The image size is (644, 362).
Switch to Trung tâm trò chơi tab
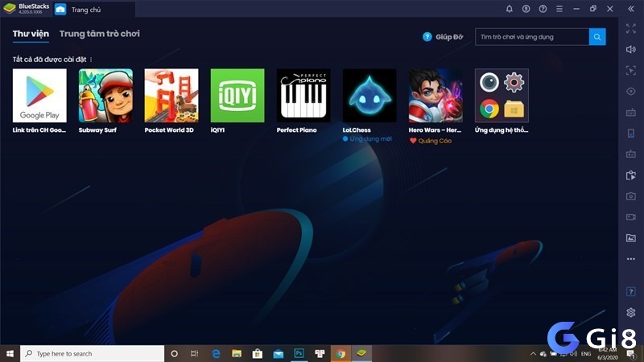99,34
